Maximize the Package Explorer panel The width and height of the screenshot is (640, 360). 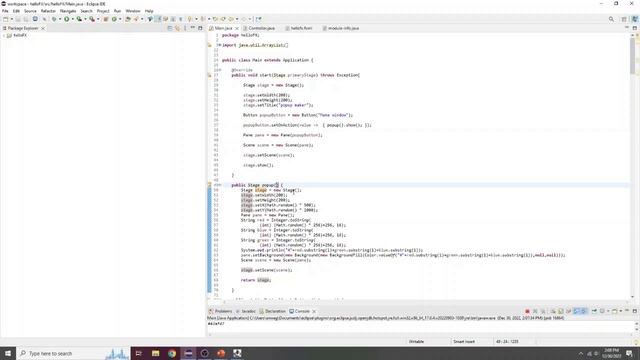click(200, 28)
